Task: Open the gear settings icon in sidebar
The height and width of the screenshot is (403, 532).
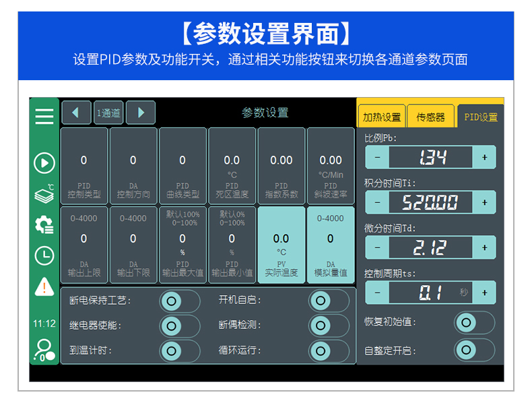Action: [x=44, y=224]
